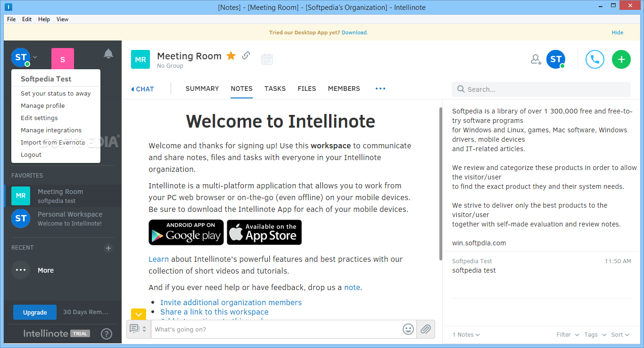Open the More ellipsis icon in sidebar
The height and width of the screenshot is (348, 644).
[21, 270]
